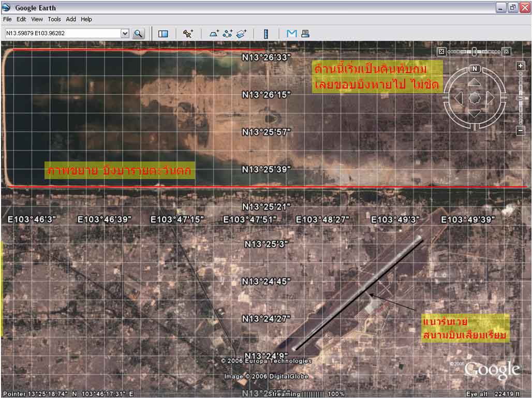Click the N13°25'57" latitude grid label

[x=267, y=132]
